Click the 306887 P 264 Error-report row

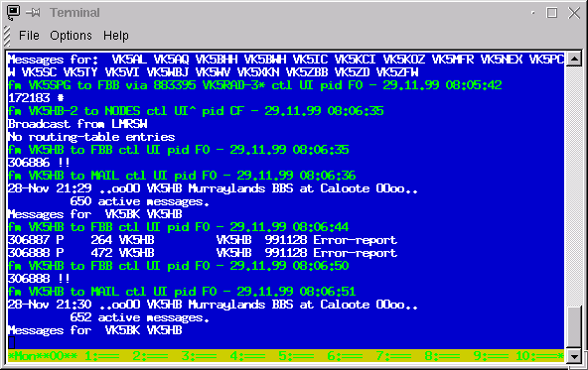pos(203,240)
